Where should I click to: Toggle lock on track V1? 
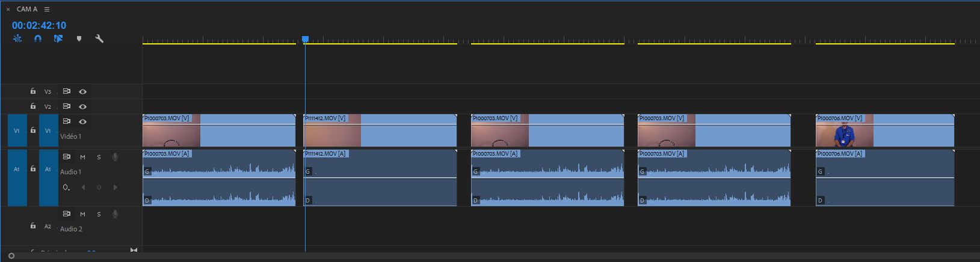33,130
